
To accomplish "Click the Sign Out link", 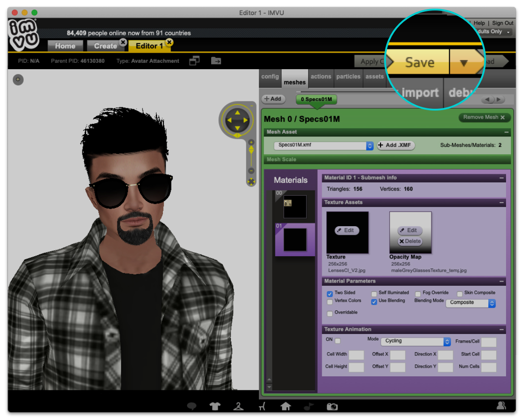I will [502, 23].
